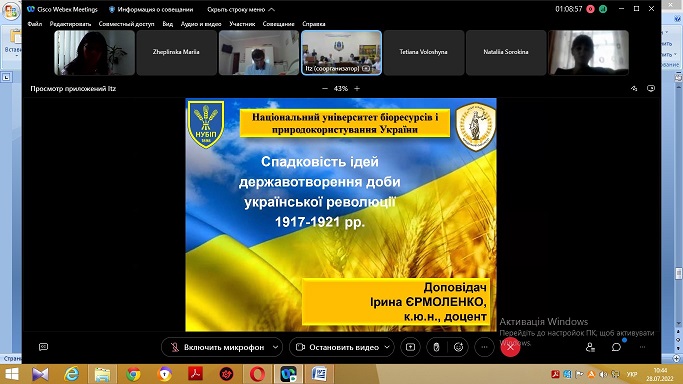Screen dimensions: 683x384
Task: Open the Участник menu
Action: 242,24
